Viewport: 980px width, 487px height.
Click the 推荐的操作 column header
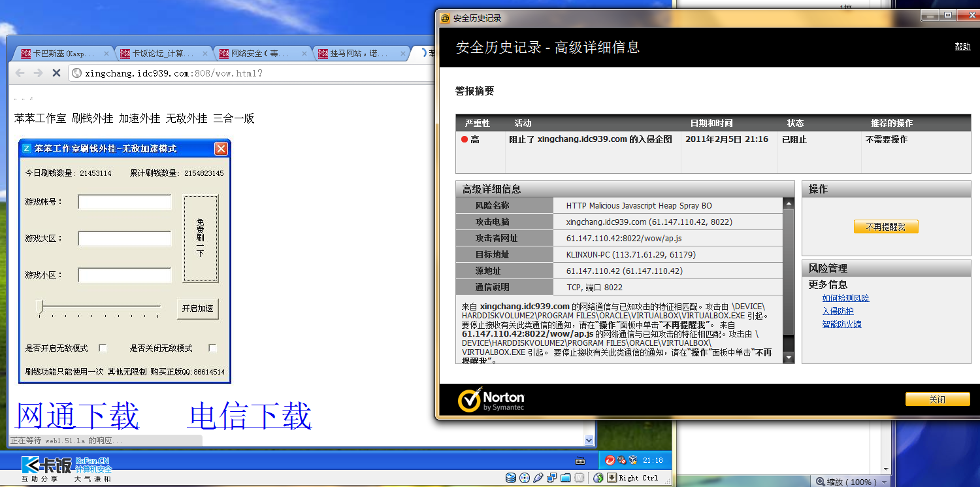[892, 123]
